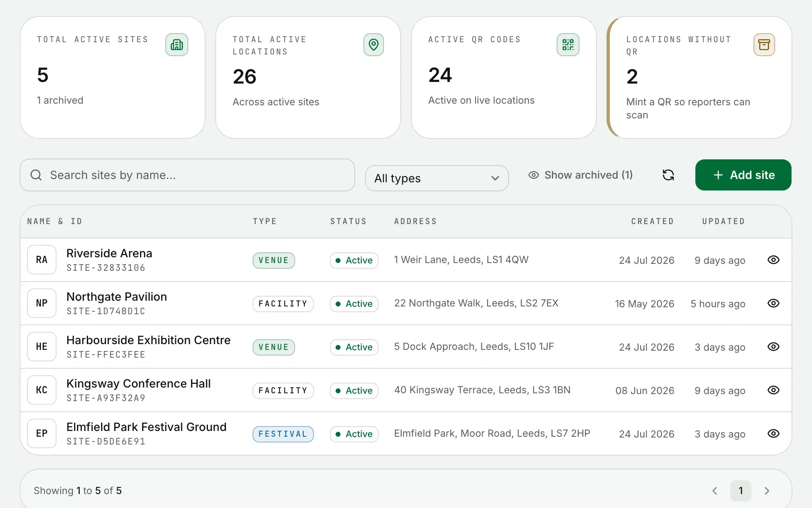
Task: Click address 40 Kingsway Terrace, Leeds, LS3 1BN
Action: point(482,390)
